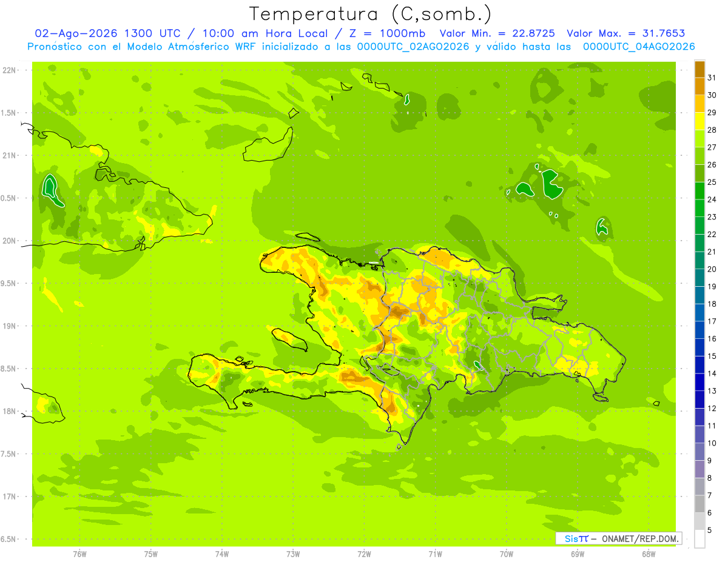Click legend value "12"
The image size is (728, 562).
tap(712, 408)
